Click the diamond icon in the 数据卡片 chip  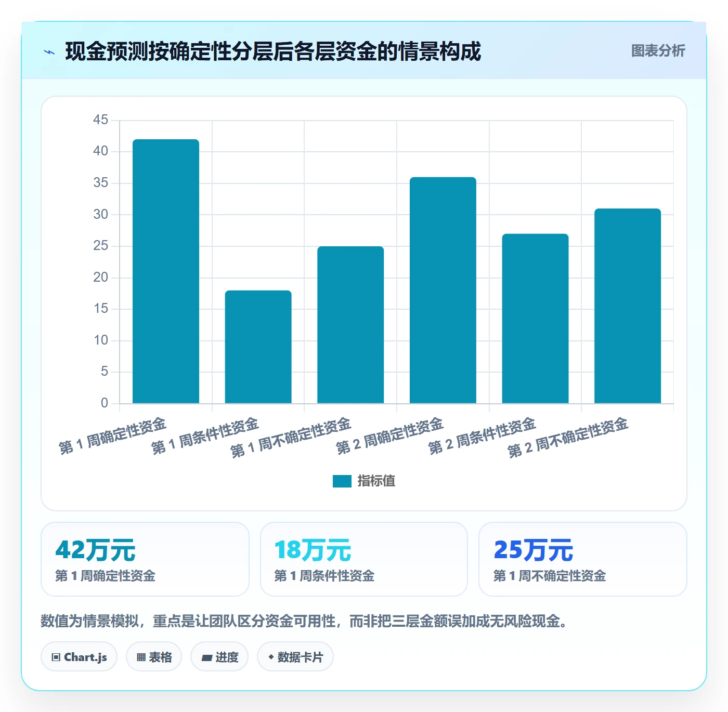pyautogui.click(x=271, y=657)
